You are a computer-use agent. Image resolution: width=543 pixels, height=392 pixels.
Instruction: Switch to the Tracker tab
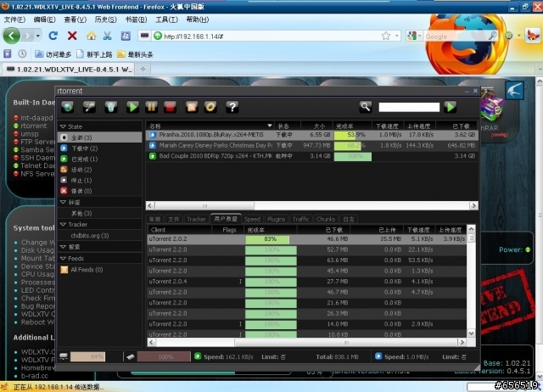(196, 219)
